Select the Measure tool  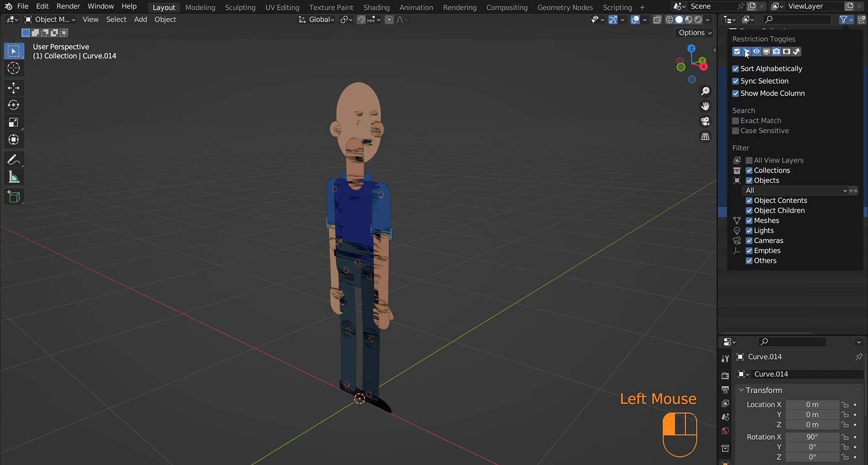click(x=13, y=178)
